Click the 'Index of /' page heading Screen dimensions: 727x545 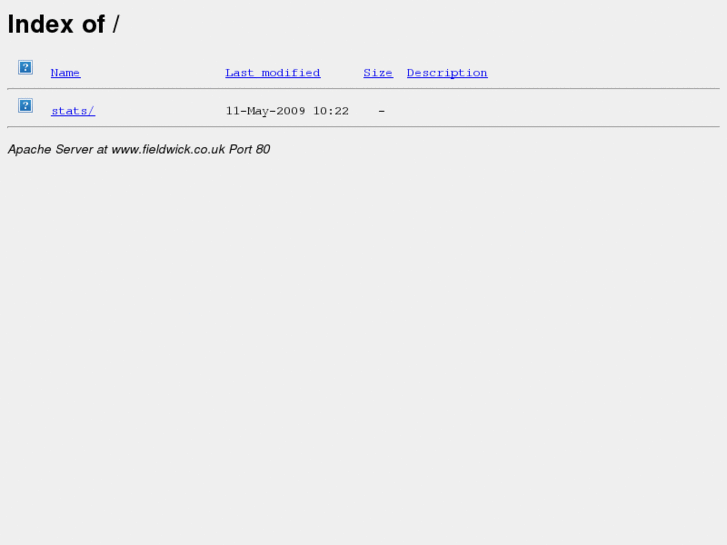pos(64,24)
